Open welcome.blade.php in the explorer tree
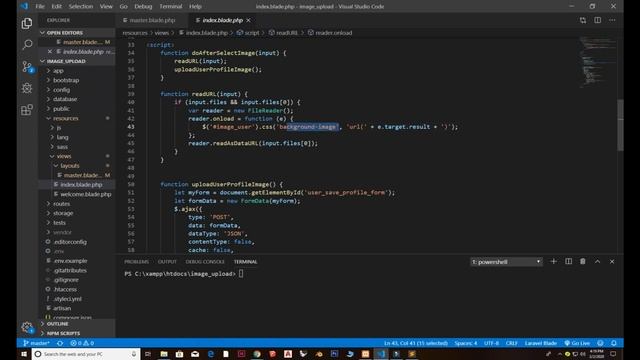The width and height of the screenshot is (640, 360). pyautogui.click(x=85, y=194)
